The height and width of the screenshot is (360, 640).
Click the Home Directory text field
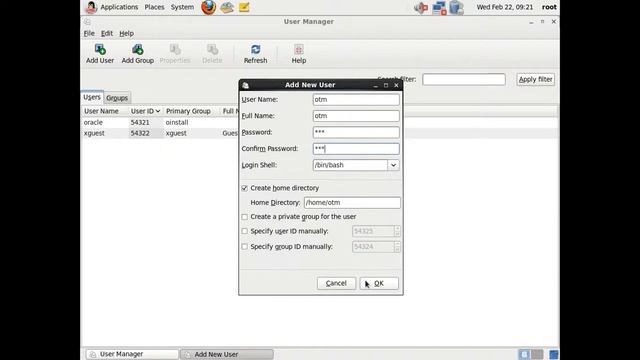point(352,202)
